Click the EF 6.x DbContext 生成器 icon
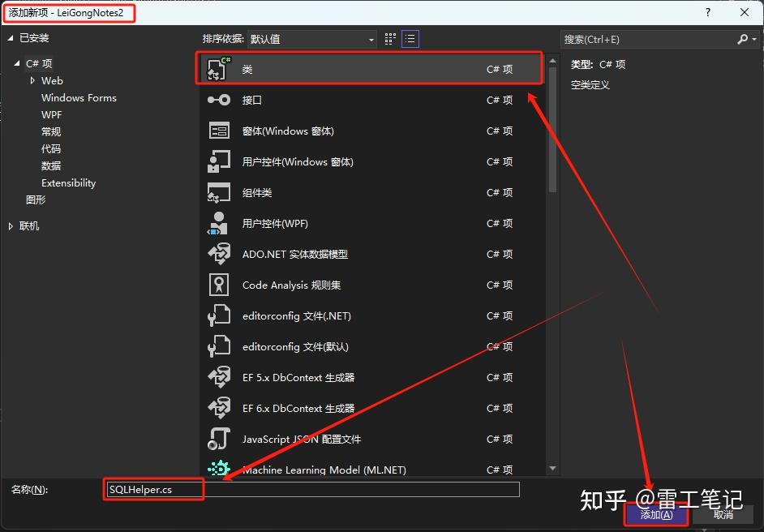 pos(219,408)
